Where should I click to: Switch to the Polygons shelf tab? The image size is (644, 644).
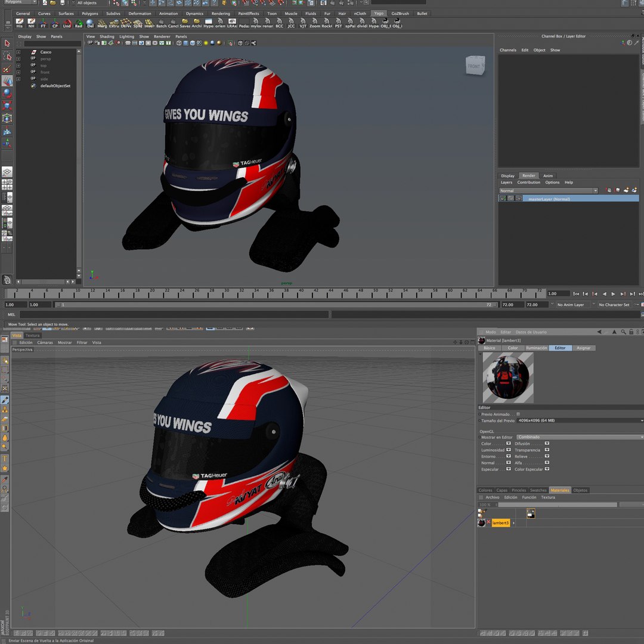(x=90, y=14)
